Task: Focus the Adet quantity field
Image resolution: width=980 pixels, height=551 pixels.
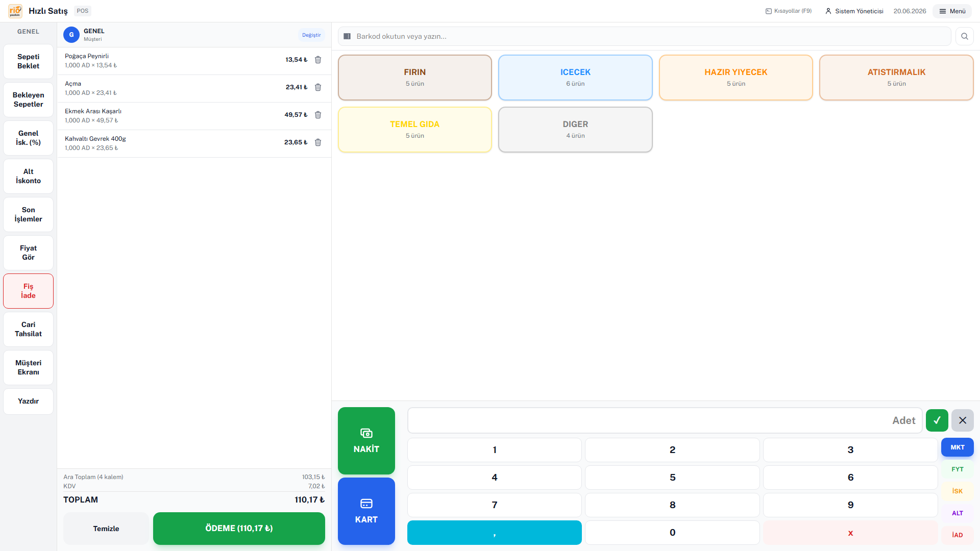Action: 665,420
